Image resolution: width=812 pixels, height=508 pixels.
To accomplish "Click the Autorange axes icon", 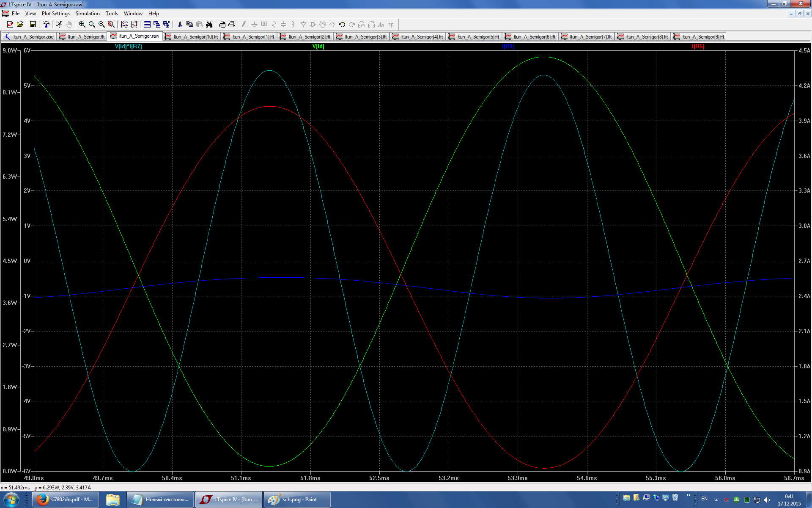I will [x=134, y=25].
